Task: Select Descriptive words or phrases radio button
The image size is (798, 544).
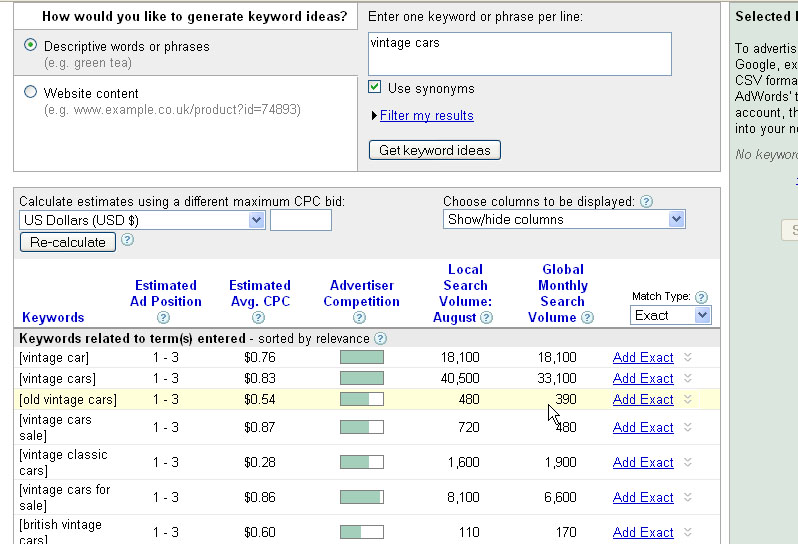Action: coord(31,45)
